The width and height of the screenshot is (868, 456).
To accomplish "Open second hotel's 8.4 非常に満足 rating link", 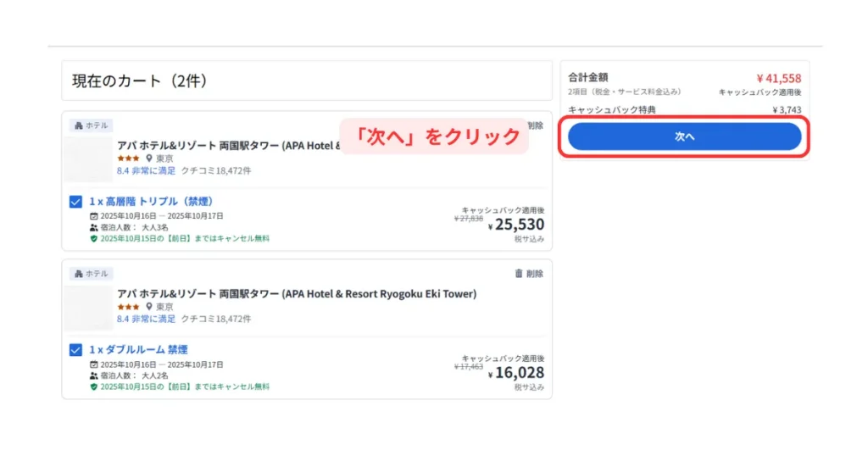I will click(x=146, y=320).
